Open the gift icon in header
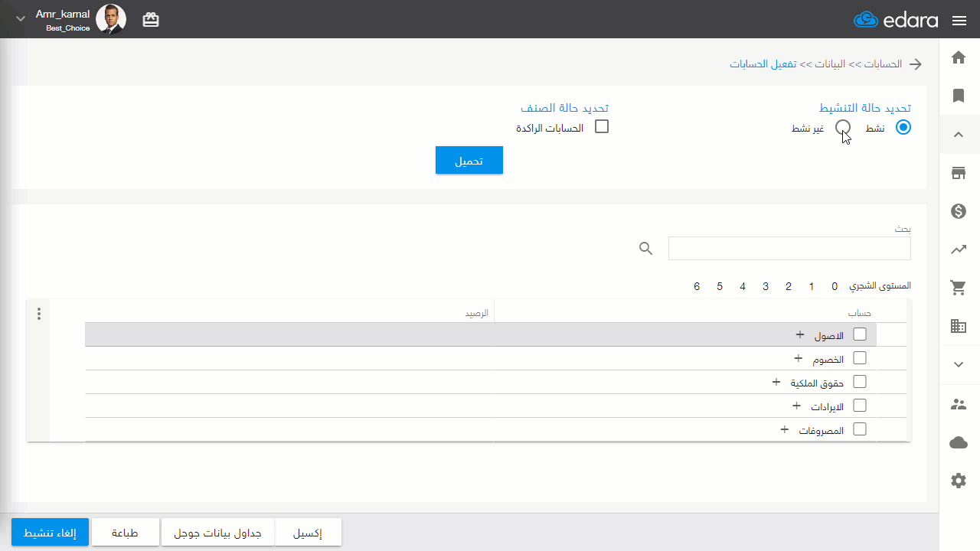 (151, 20)
